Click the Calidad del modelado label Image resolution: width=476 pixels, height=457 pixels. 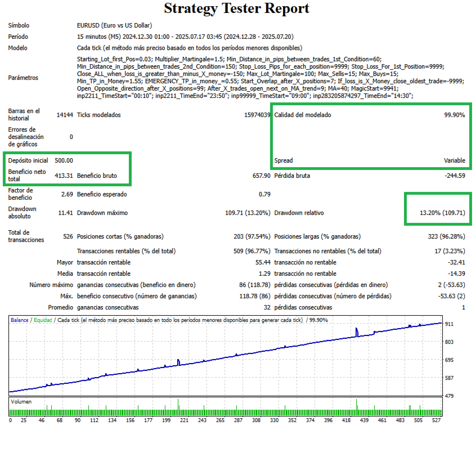pos(303,115)
